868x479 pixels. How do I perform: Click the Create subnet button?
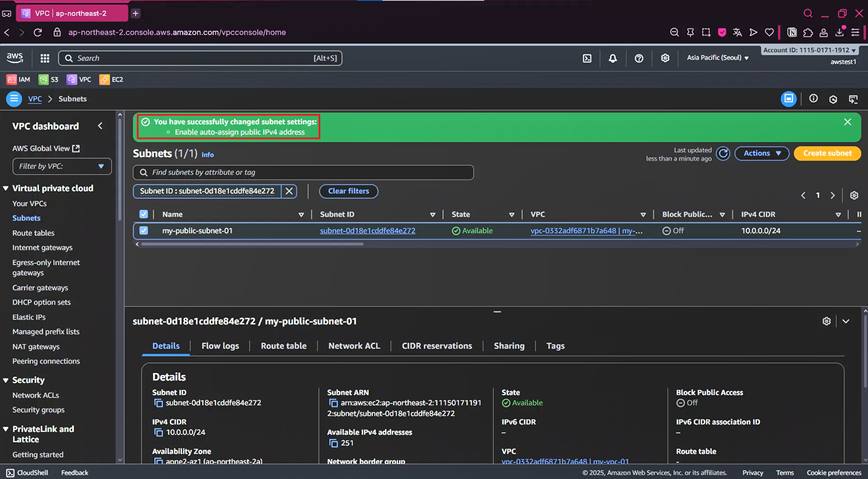point(827,153)
